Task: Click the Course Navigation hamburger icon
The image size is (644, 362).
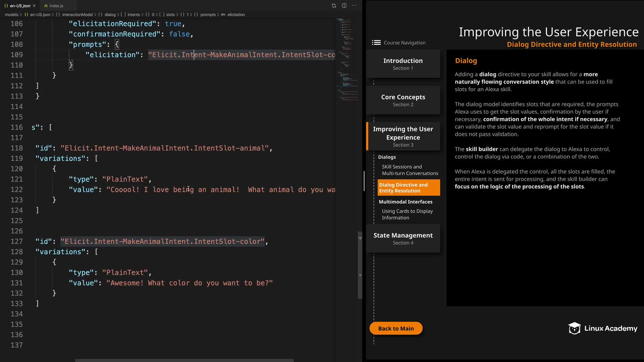Action: [376, 43]
